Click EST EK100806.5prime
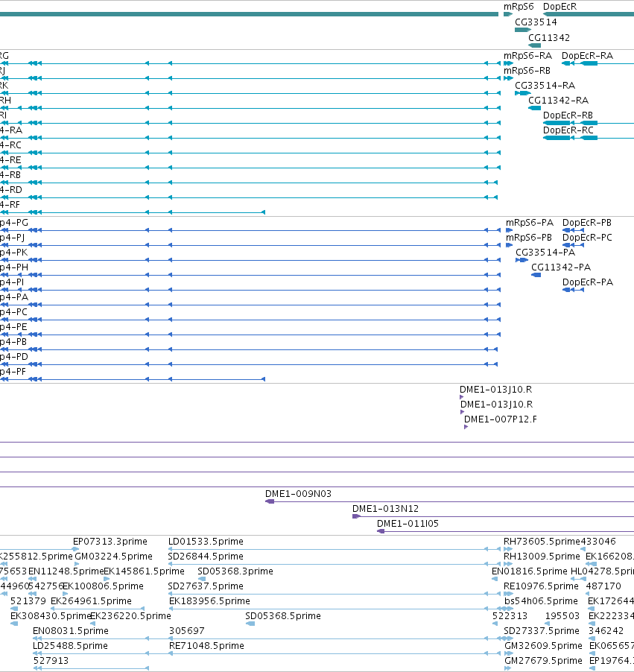The width and height of the screenshot is (634, 672). (103, 586)
